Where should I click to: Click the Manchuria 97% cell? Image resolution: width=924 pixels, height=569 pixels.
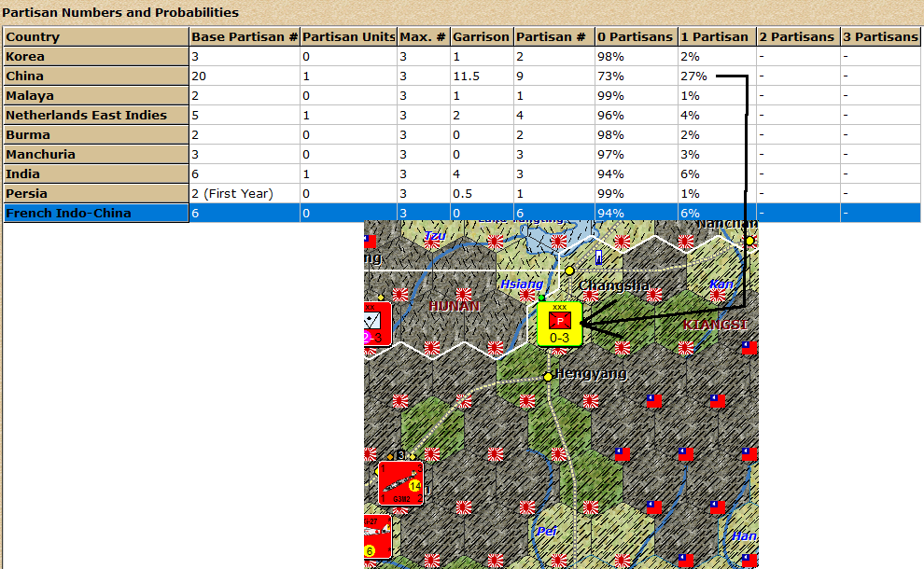637,154
